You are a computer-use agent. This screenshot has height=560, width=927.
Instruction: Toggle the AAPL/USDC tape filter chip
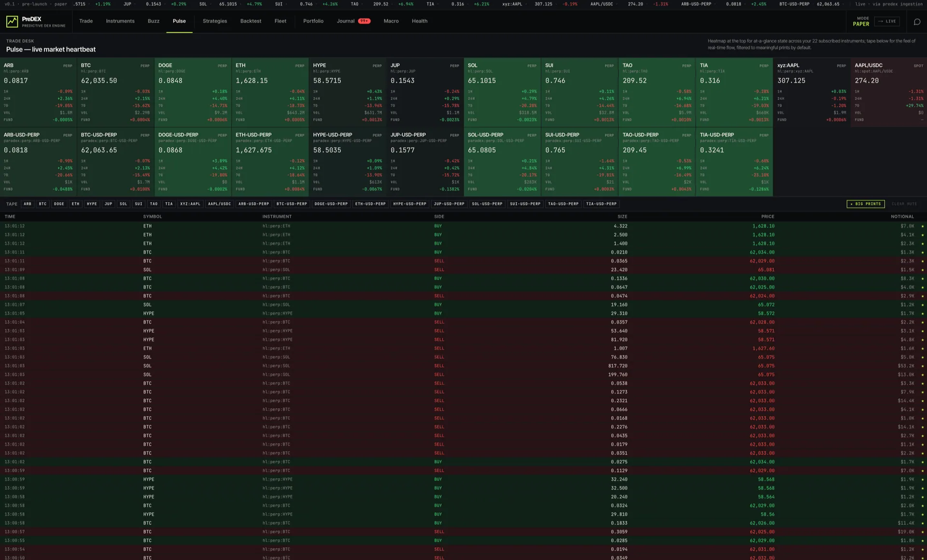click(x=219, y=204)
